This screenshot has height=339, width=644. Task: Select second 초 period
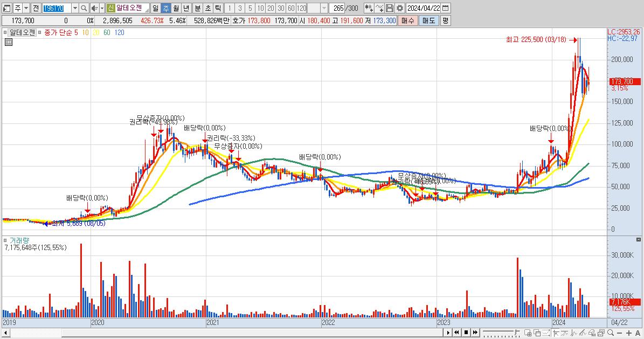tap(208, 8)
